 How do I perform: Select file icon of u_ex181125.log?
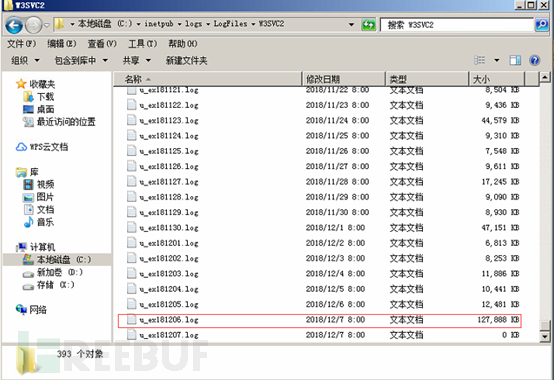(x=131, y=151)
